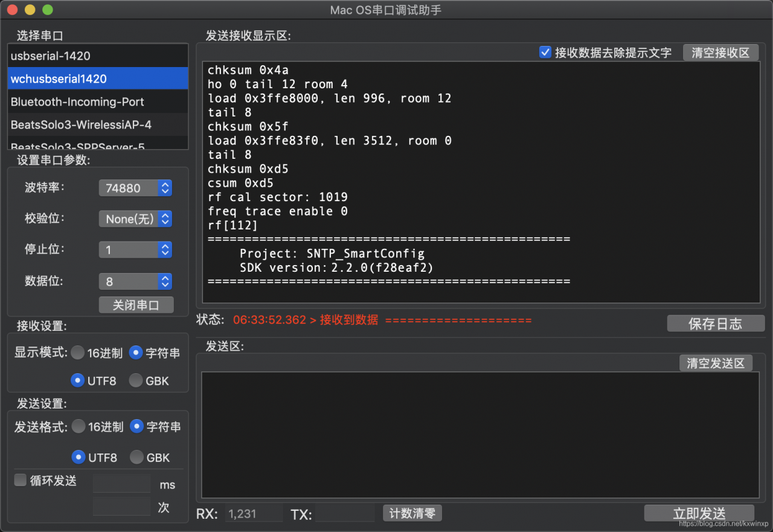This screenshot has width=773, height=532.
Task: Click the RX counter field showing 1,231
Action: tap(254, 513)
